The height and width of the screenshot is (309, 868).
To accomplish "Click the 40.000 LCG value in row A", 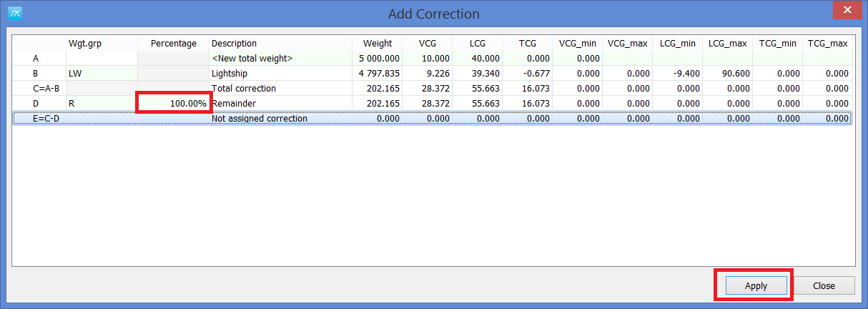I will pyautogui.click(x=477, y=58).
